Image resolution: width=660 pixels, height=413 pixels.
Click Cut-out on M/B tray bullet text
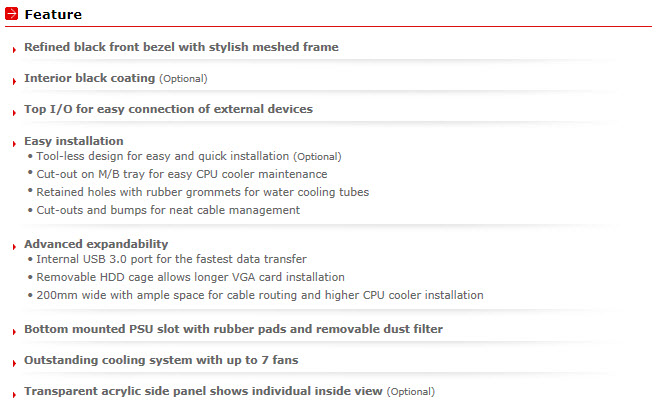pyautogui.click(x=182, y=174)
